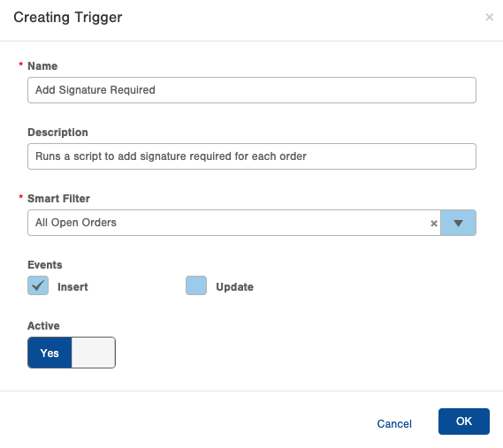Close the Creating Trigger dialog
Viewport: 503px width, 448px height.
click(489, 17)
